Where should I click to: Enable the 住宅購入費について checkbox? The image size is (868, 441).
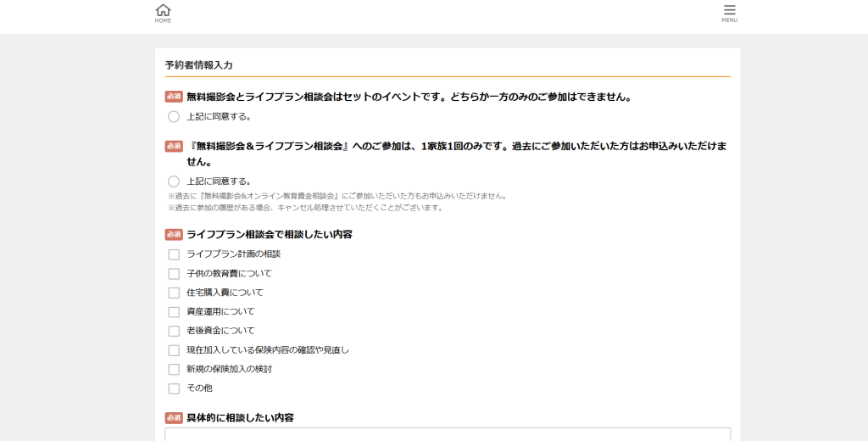174,293
